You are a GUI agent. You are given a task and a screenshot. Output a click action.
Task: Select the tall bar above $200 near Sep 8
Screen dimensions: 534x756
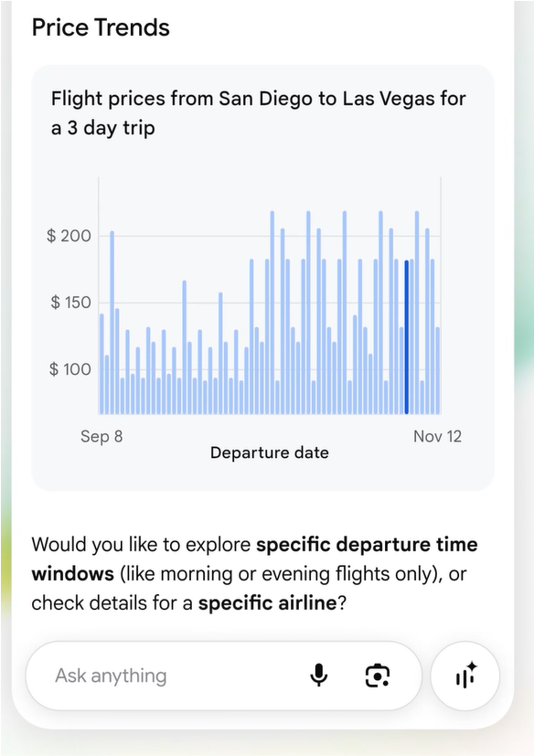[x=112, y=322]
